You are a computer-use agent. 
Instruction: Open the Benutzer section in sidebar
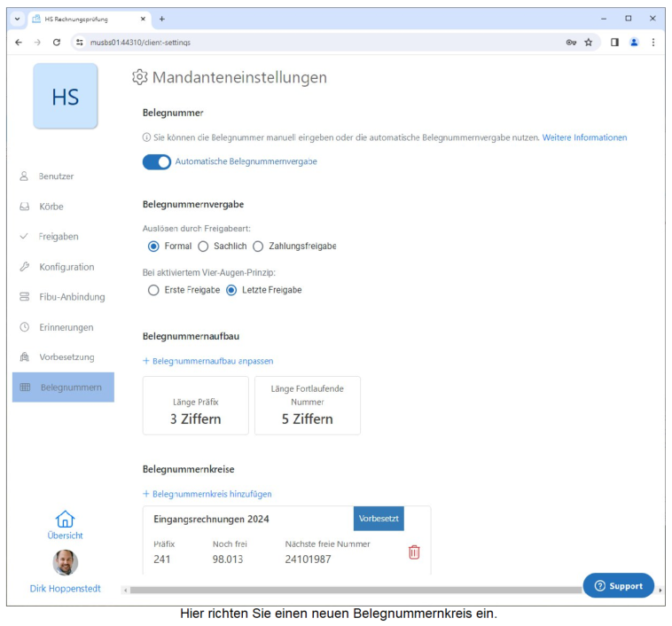[56, 176]
